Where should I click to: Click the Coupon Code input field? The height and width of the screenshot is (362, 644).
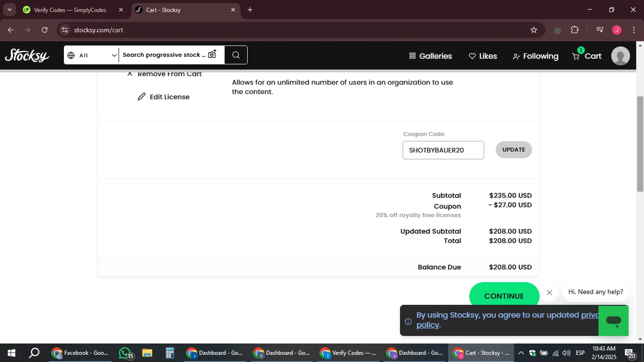pyautogui.click(x=443, y=150)
